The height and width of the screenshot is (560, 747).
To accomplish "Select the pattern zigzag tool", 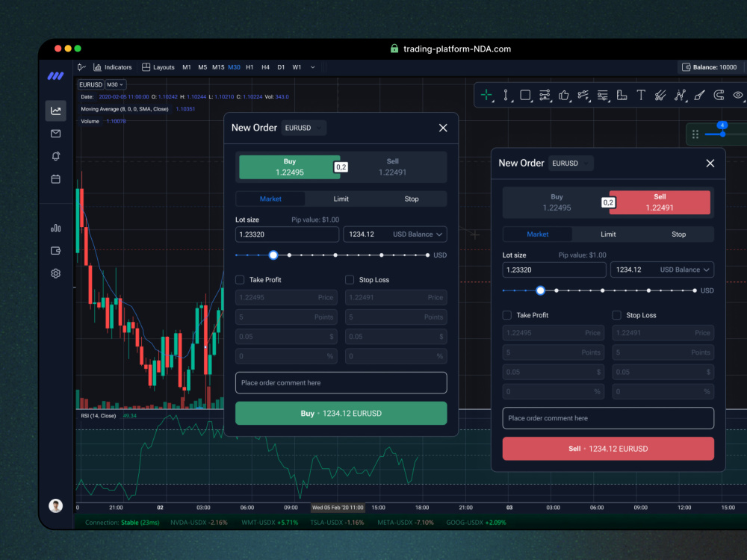I will [x=680, y=96].
